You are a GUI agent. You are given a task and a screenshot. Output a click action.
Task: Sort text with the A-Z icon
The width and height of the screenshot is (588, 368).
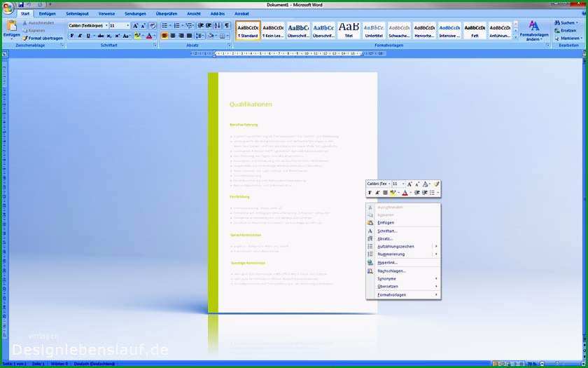[217, 25]
